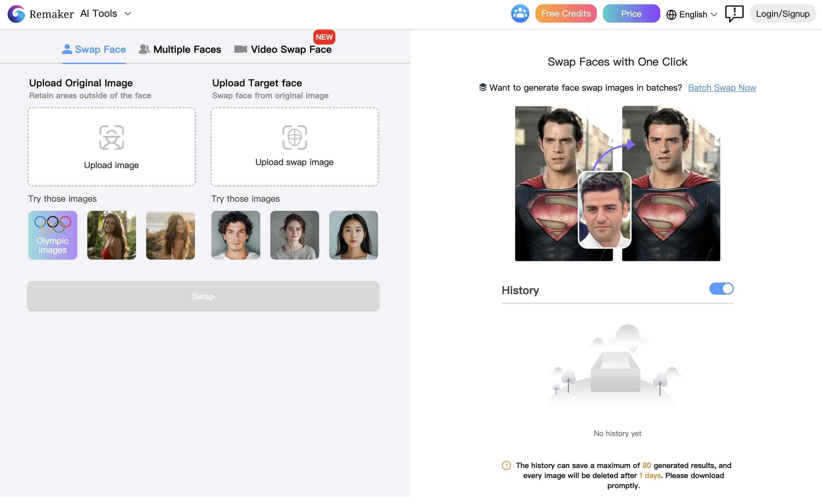The height and width of the screenshot is (504, 822).
Task: Select the Olympic images sample tile
Action: click(53, 235)
